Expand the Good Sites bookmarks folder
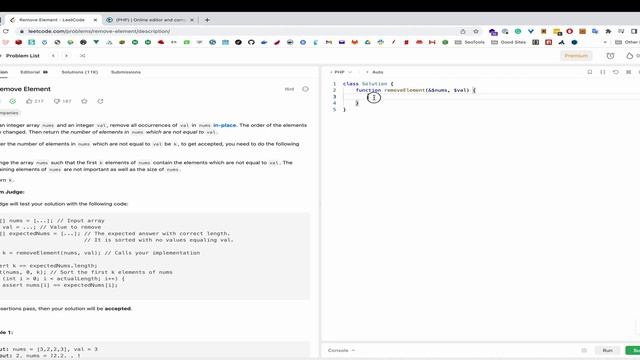Screen dimensions: 640x360 click(x=508, y=42)
